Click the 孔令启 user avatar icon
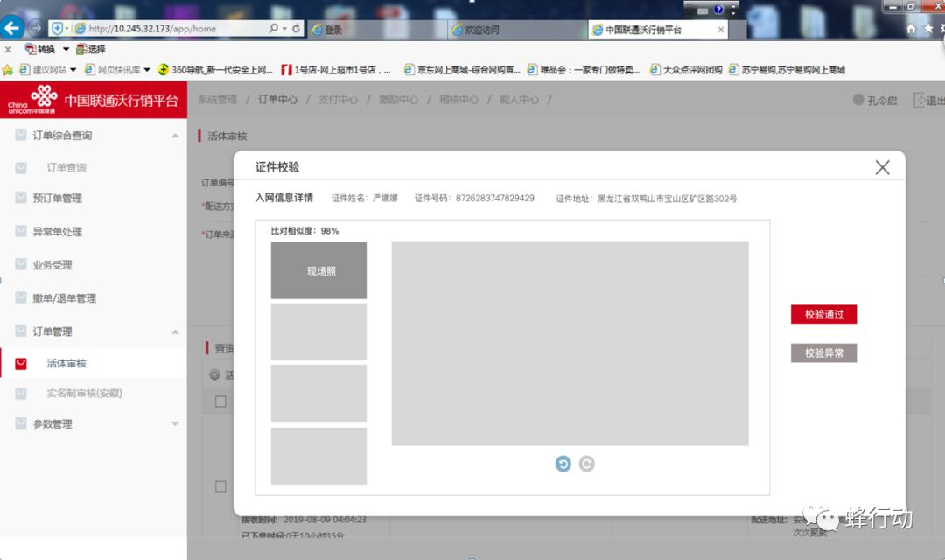Viewport: 945px width, 560px height. [x=857, y=100]
